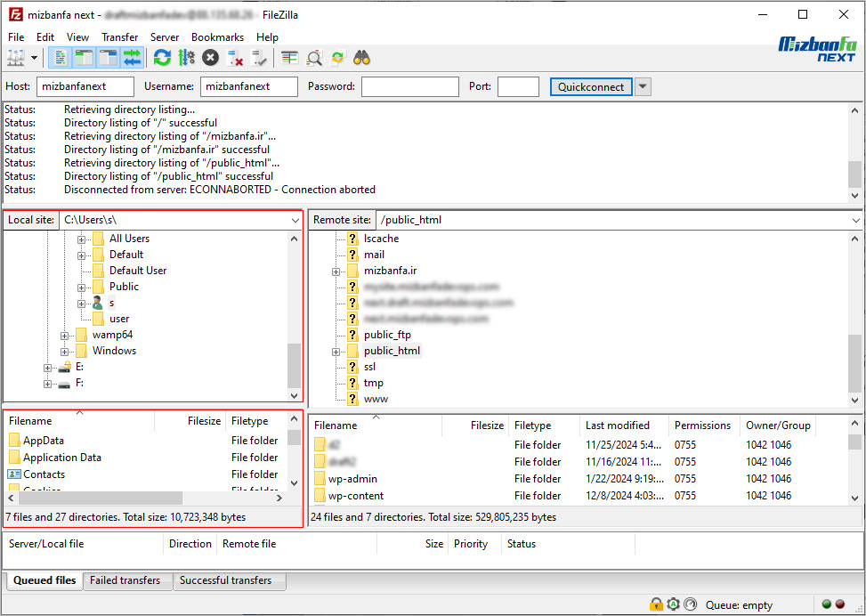Select the local AppData folder
Viewport: 866px width, 616px height.
click(43, 441)
